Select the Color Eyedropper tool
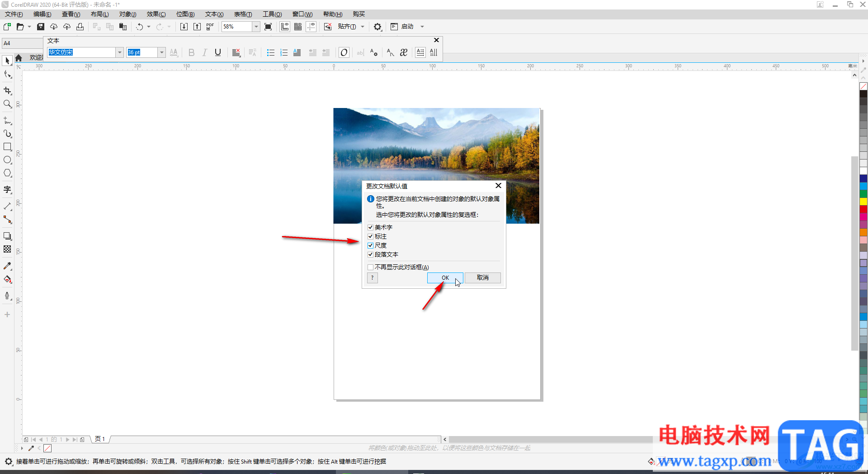868x474 pixels. tap(7, 266)
